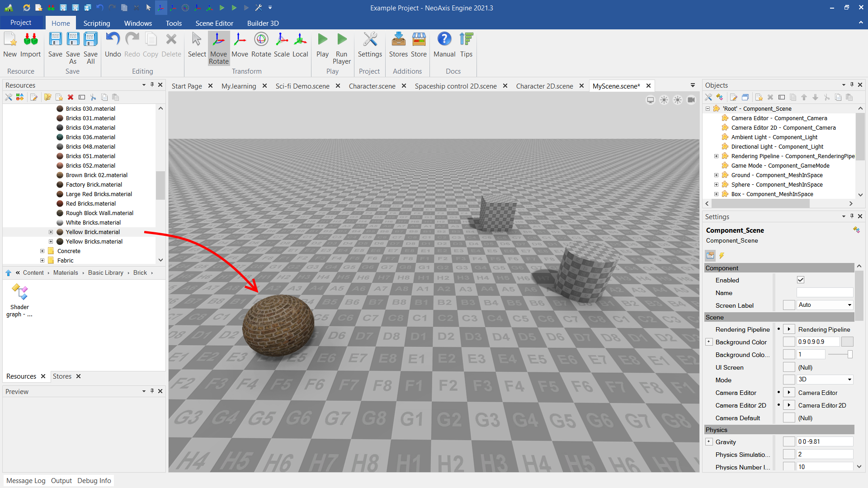Expand the Concrete folder
868x488 pixels.
[42, 251]
